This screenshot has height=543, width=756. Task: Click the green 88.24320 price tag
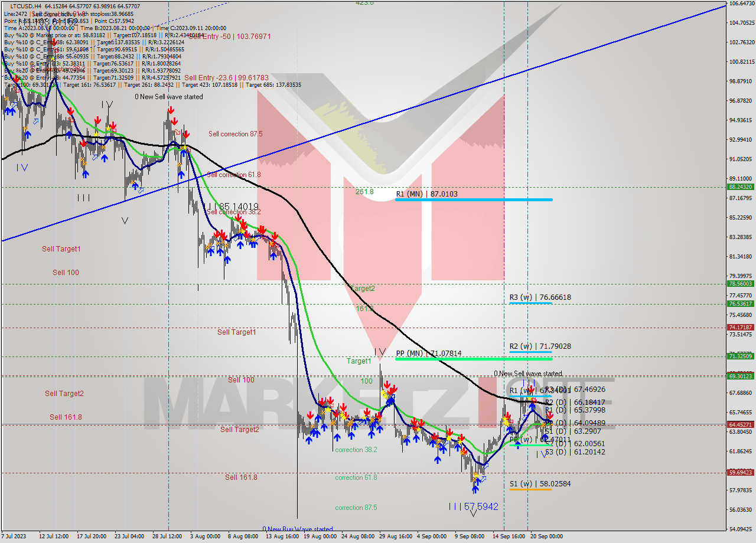pyautogui.click(x=741, y=187)
